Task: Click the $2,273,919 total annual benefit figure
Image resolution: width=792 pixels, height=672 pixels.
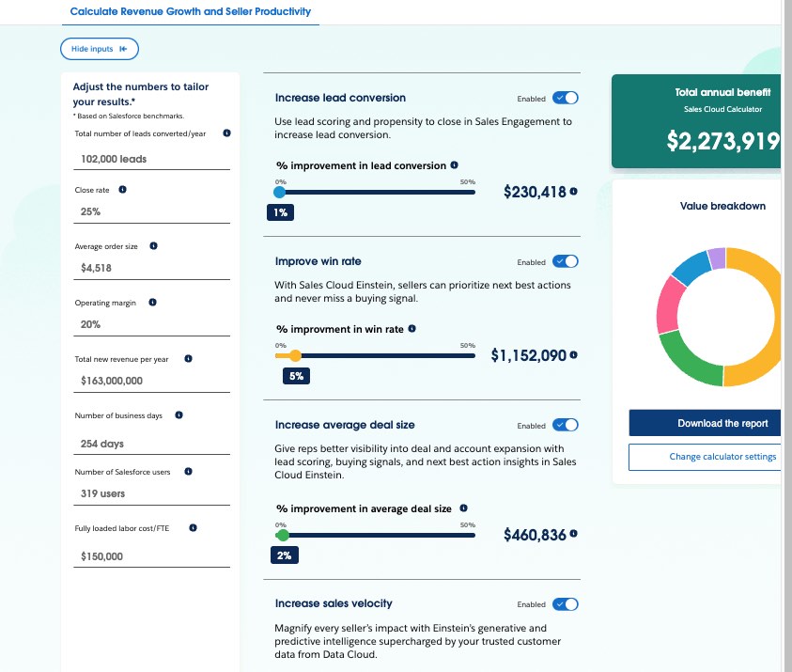Action: pyautogui.click(x=722, y=141)
